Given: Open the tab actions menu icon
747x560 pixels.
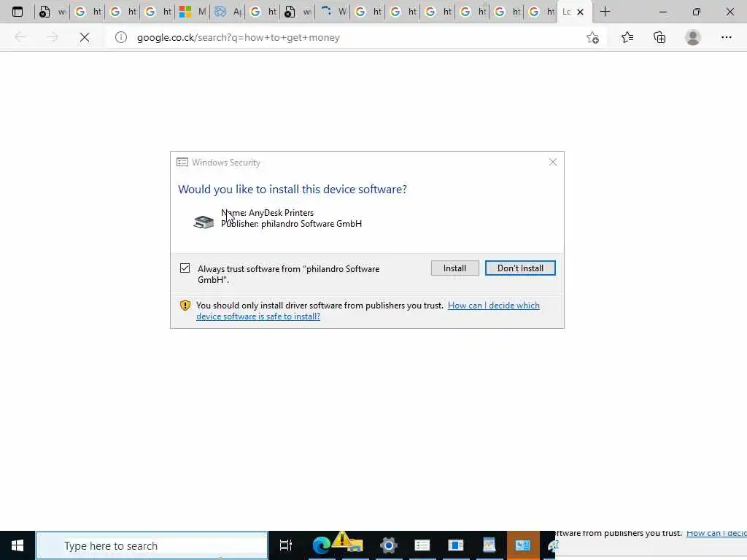Looking at the screenshot, I should [x=18, y=12].
